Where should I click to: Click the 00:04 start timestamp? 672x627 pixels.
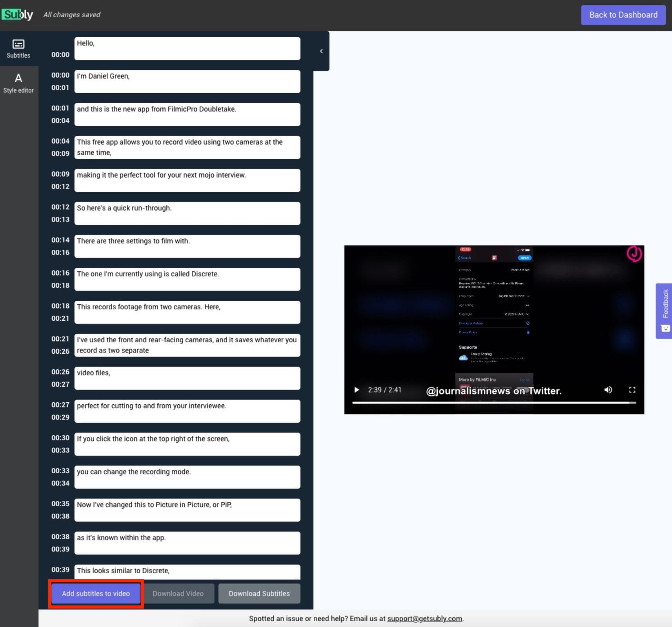pos(60,141)
